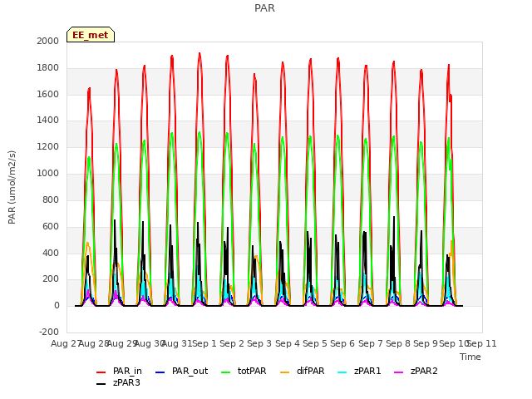This screenshot has height=399, width=532.
Task: Click the Sep 8 x-axis label
Action: pyautogui.click(x=398, y=343)
